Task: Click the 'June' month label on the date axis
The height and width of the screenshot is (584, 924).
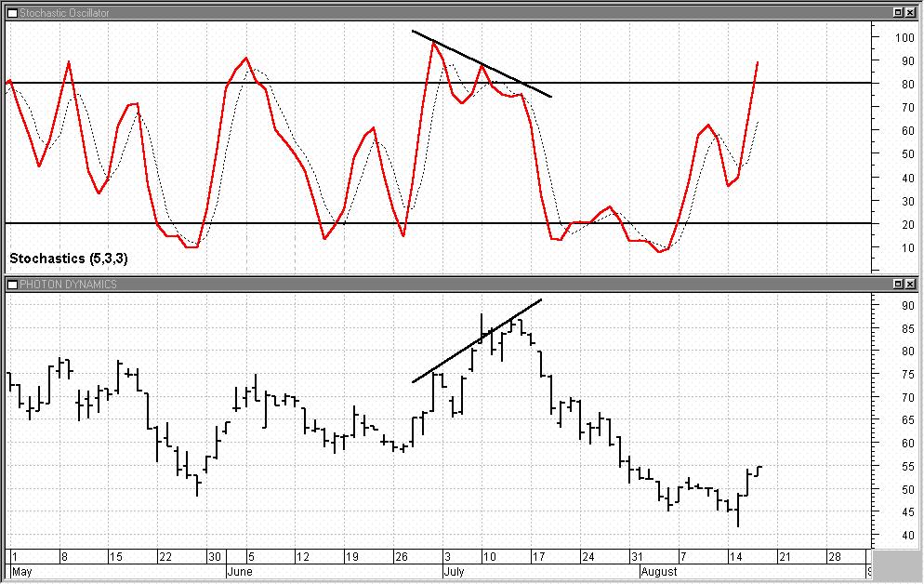Action: pos(240,572)
